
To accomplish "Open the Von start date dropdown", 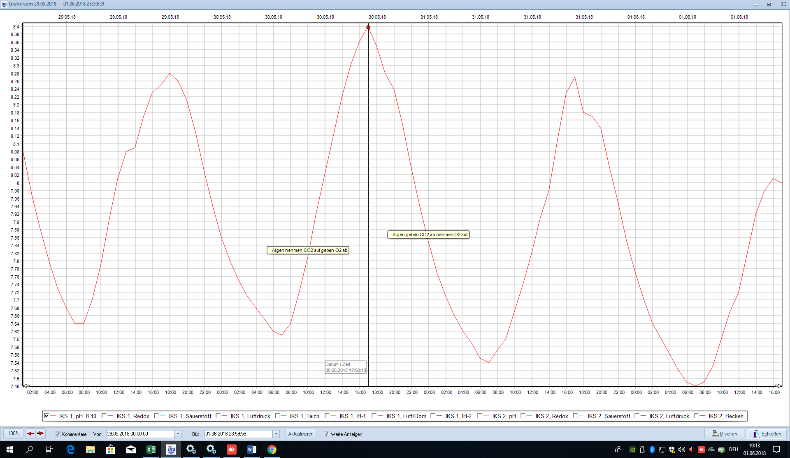I will coord(176,434).
